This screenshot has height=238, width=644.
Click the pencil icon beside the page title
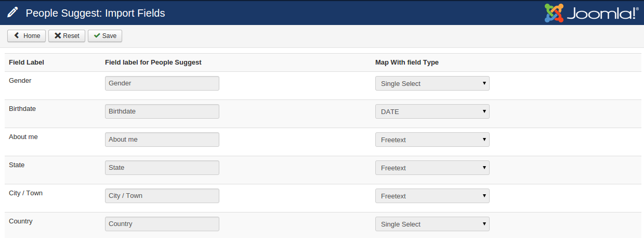click(x=13, y=13)
